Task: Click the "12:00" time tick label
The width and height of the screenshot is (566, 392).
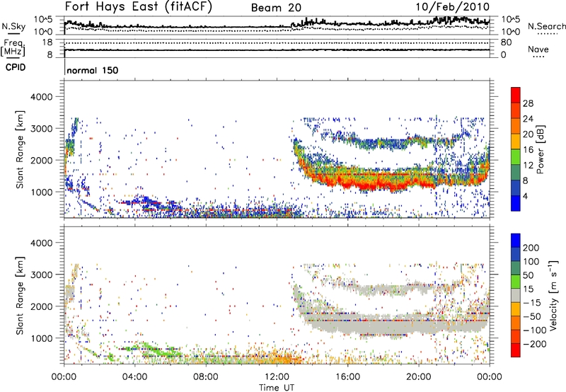Action: tap(277, 377)
